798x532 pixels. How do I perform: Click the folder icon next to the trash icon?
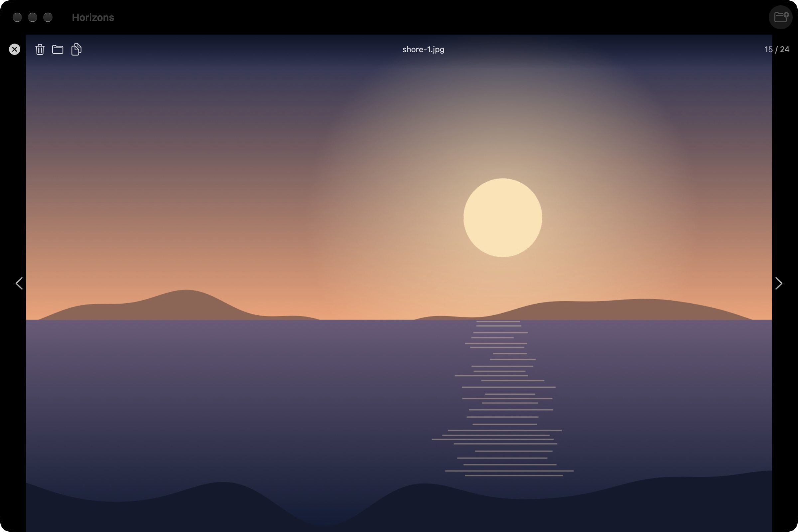pyautogui.click(x=58, y=50)
